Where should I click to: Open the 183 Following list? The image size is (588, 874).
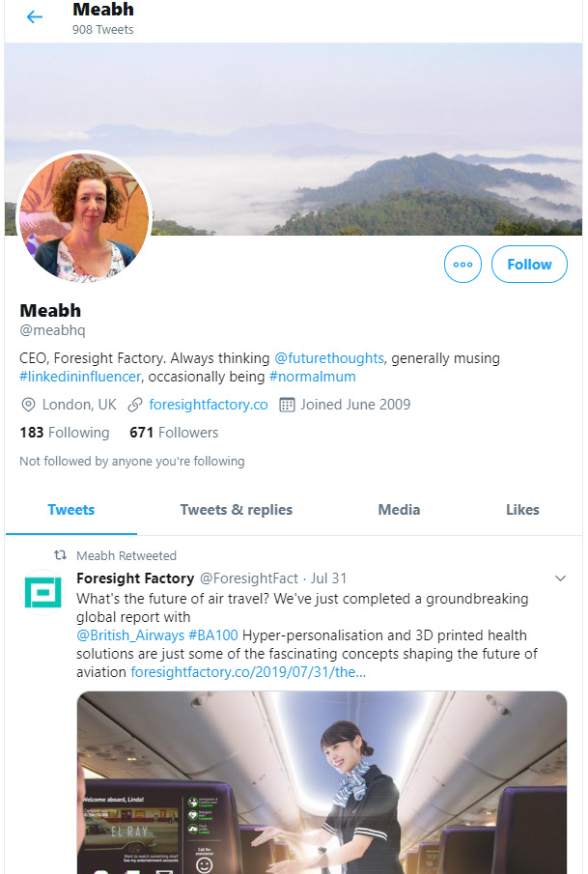point(65,433)
